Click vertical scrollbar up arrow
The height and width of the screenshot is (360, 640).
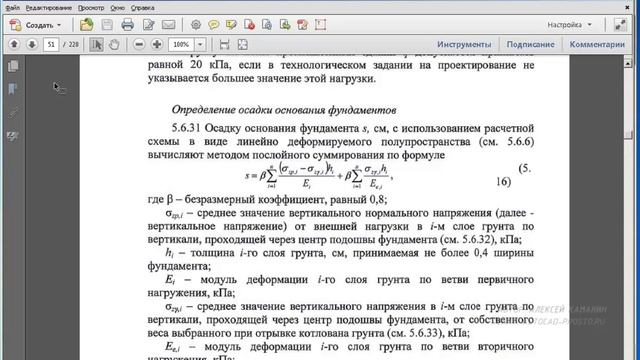tap(628, 63)
